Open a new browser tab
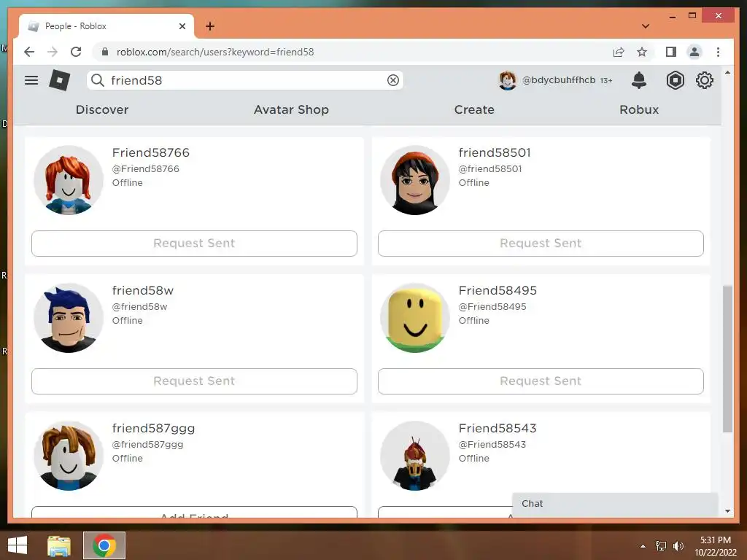The image size is (747, 560). (x=210, y=26)
